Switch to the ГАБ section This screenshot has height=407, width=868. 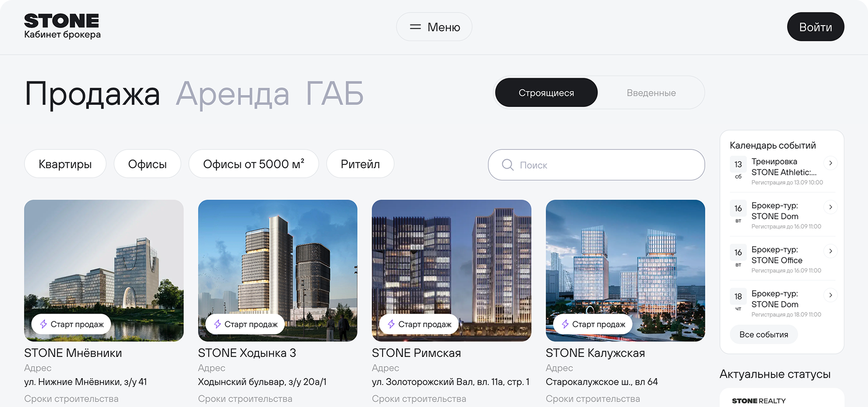pos(335,94)
